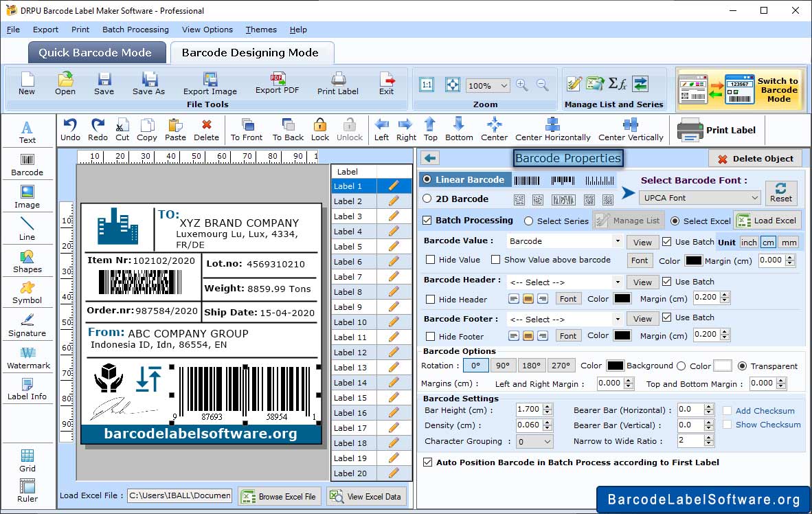Choose the Select Series radio button
The image size is (812, 514).
tap(528, 221)
